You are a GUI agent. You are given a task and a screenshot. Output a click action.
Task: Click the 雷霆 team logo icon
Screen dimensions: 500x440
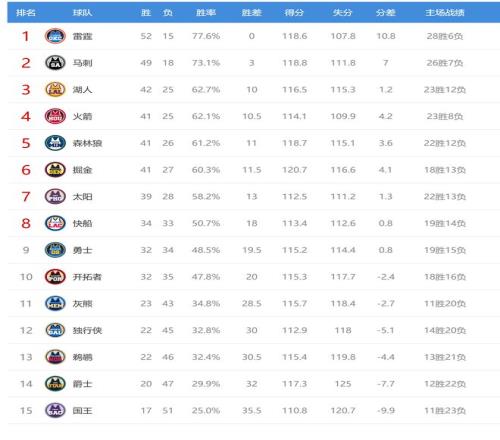(x=55, y=36)
